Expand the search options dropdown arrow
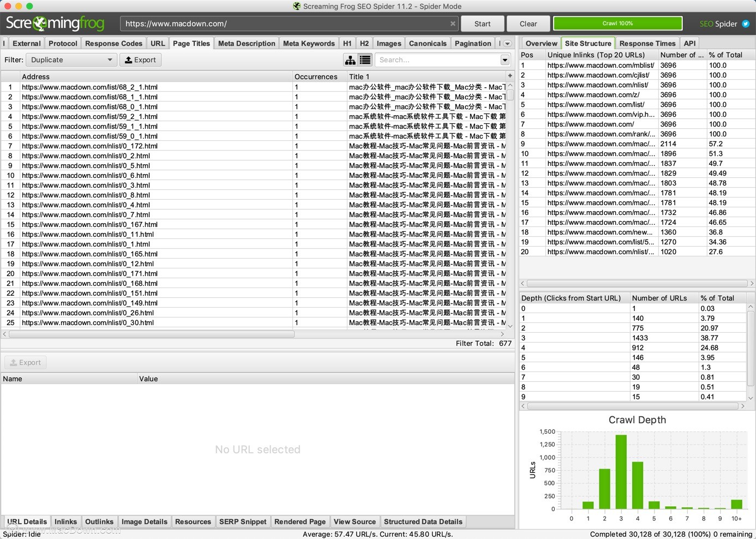The image size is (756, 539). 505,60
